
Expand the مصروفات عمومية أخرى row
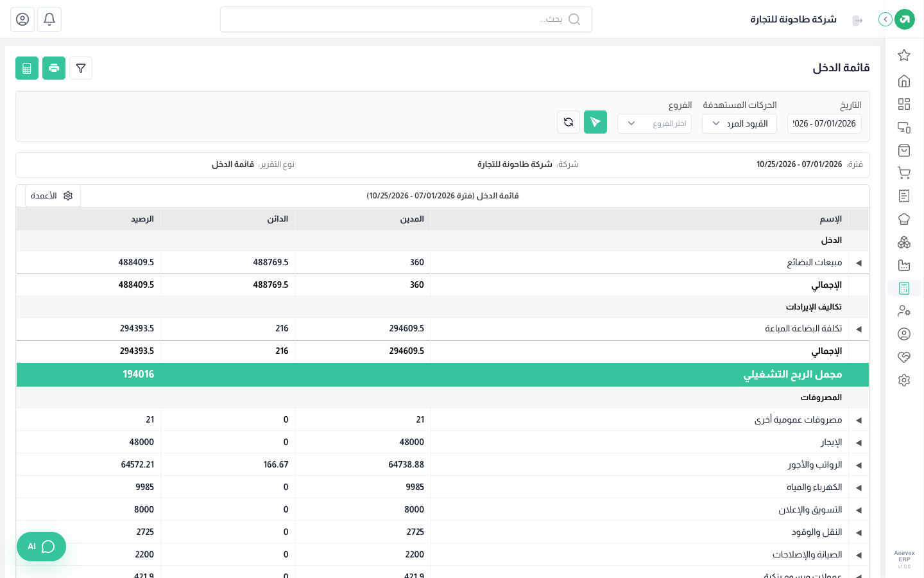(x=859, y=420)
